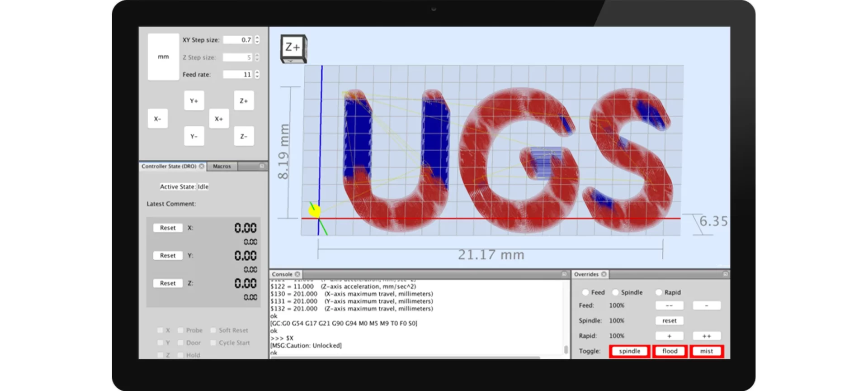Reset the Y axis position
Screen dimensions: 868x391
168,255
